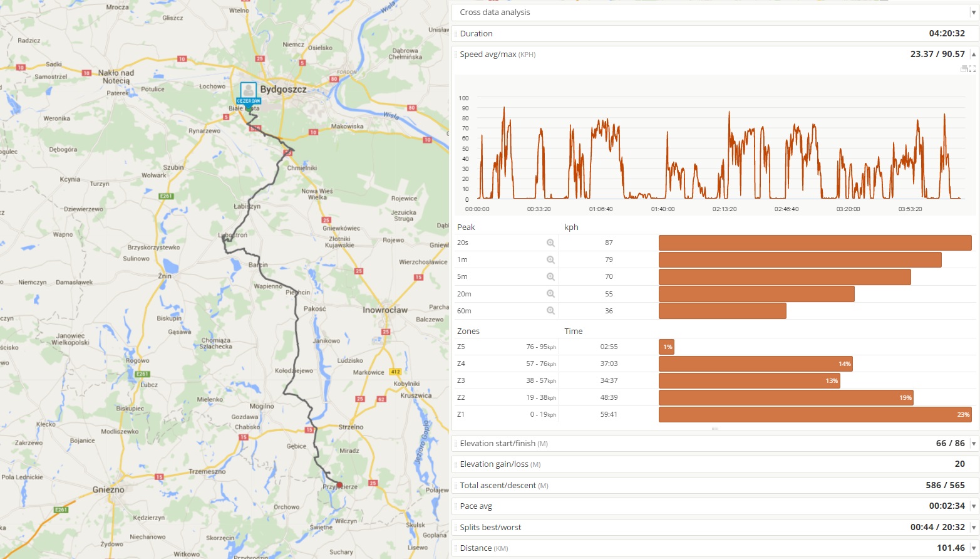This screenshot has height=559, width=980.
Task: Zoom to the 20s peak speed segment
Action: click(550, 243)
